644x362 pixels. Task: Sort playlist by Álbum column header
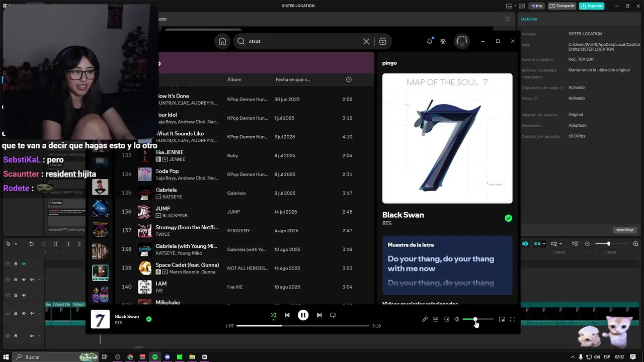pyautogui.click(x=234, y=79)
